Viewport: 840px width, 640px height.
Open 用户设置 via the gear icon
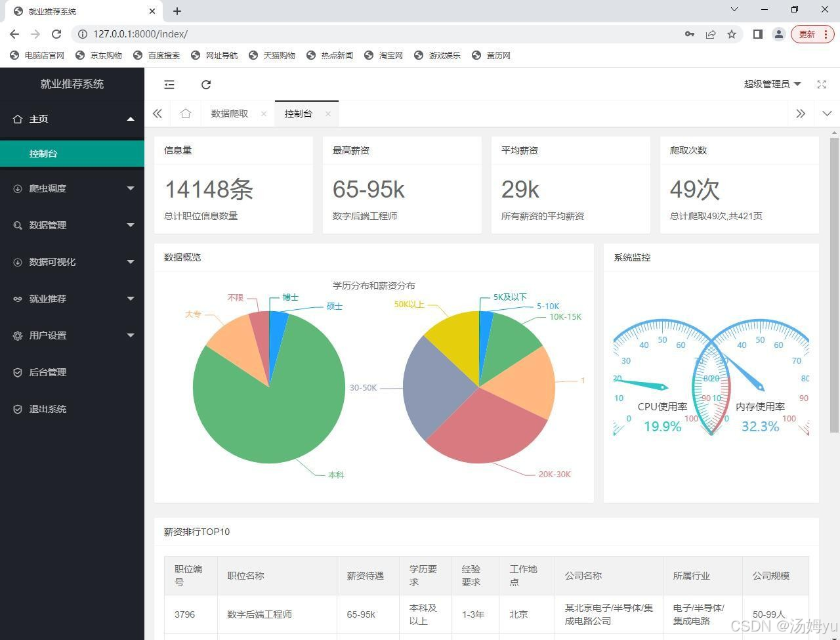click(x=17, y=335)
